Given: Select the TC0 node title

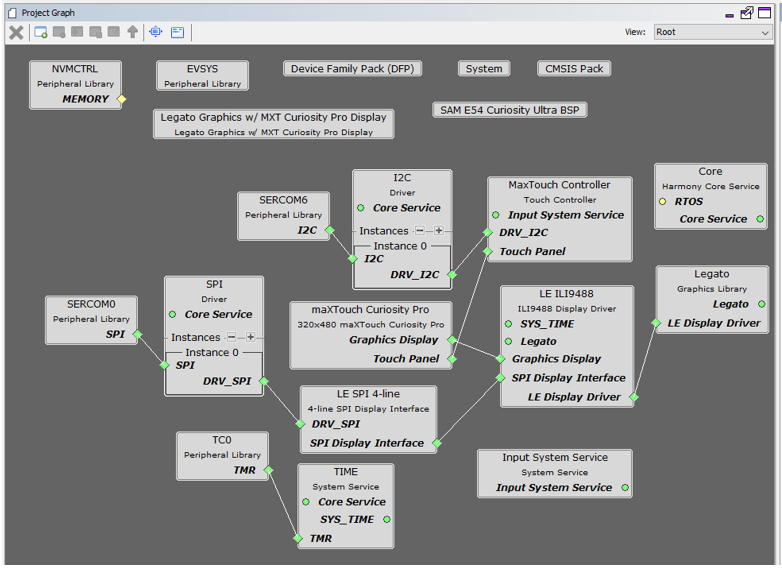Looking at the screenshot, I should click(x=222, y=440).
